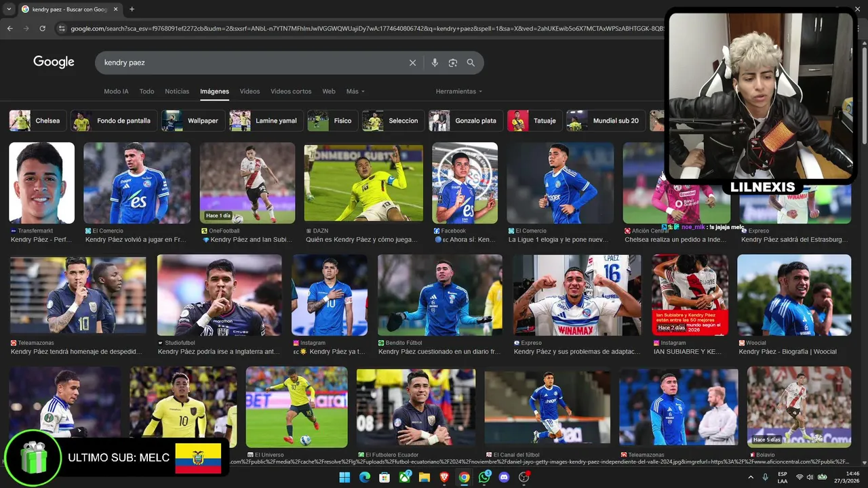The height and width of the screenshot is (488, 868).
Task: Open a new browser tab with plus icon
Action: (132, 9)
